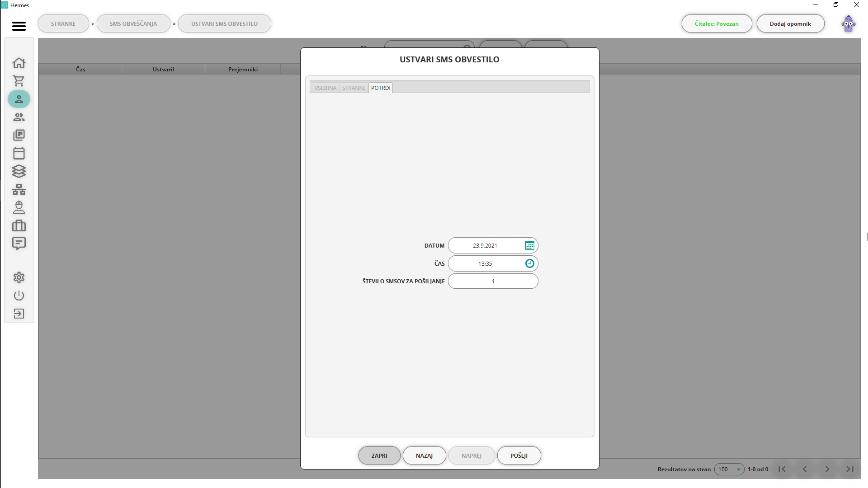Image resolution: width=868 pixels, height=488 pixels.
Task: Click the Čas column header
Action: (x=80, y=69)
